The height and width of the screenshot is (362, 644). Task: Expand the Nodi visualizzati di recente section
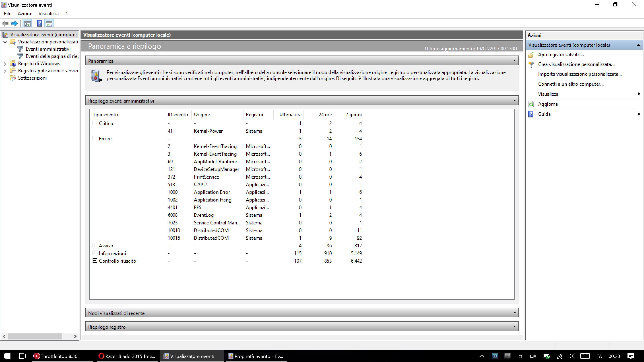pos(514,313)
